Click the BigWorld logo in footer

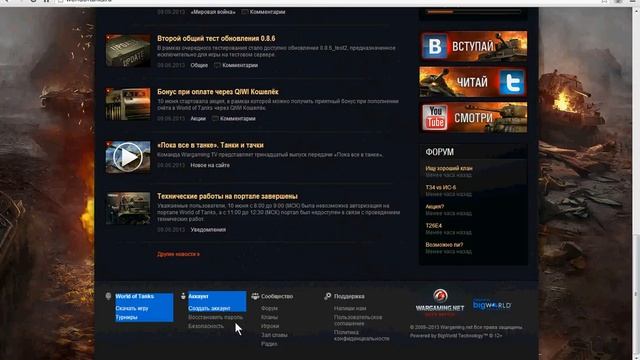coord(492,305)
